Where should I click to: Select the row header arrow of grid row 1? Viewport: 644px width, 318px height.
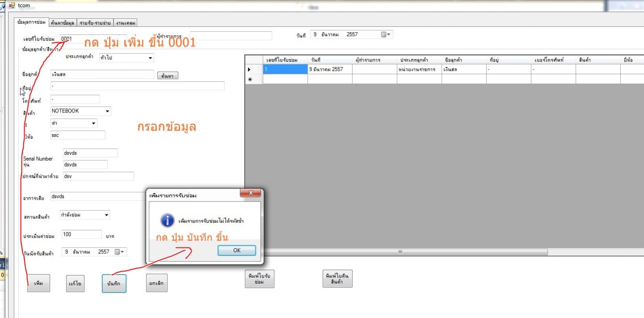(254, 69)
